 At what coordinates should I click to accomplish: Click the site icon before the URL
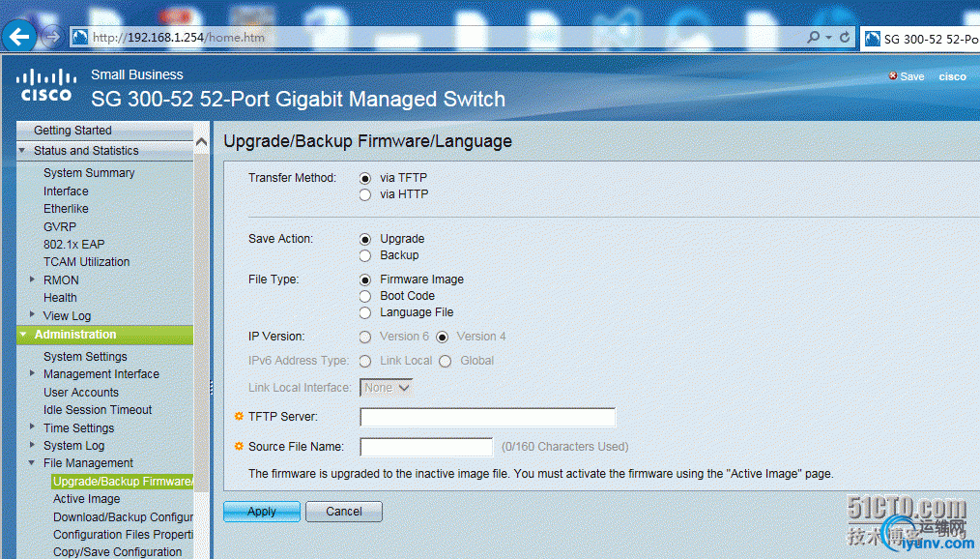[x=79, y=38]
